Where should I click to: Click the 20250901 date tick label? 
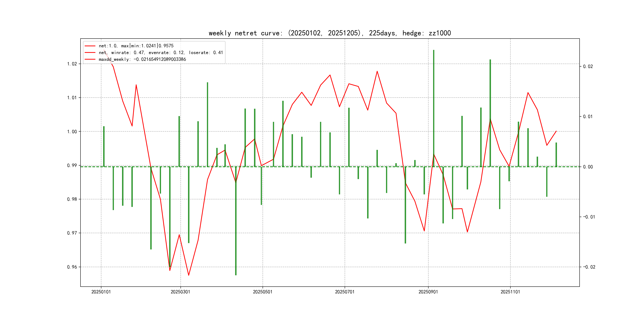pos(428,292)
